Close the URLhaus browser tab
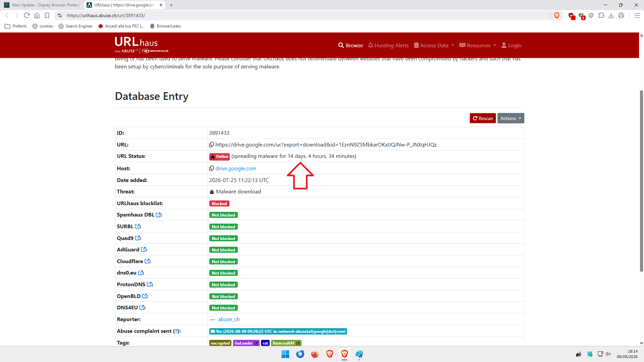The image size is (644, 362). [161, 5]
